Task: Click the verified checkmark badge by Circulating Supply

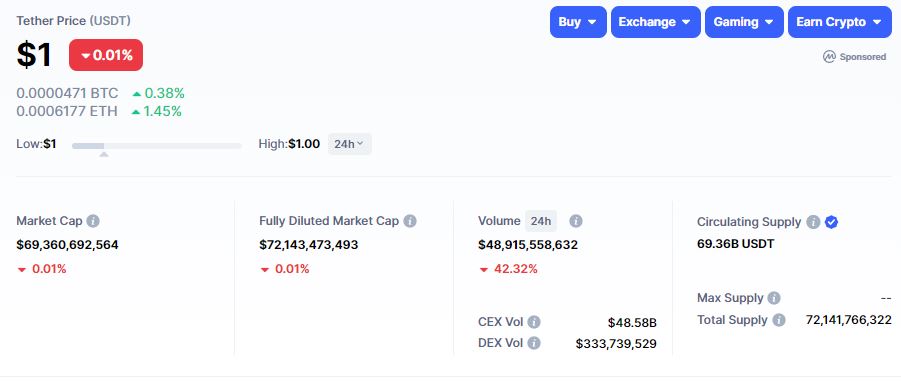Action: pyautogui.click(x=831, y=222)
